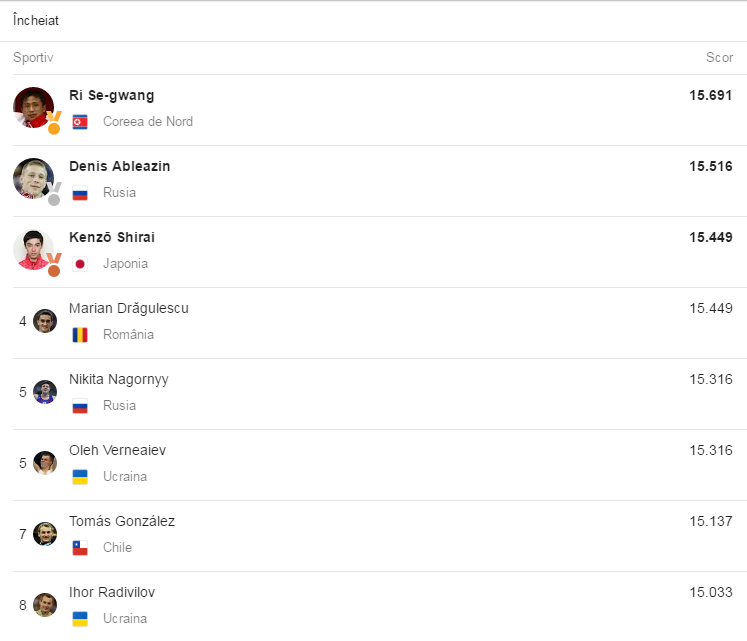
Task: Click Marian Drăgulescu's small avatar
Action: point(45,321)
